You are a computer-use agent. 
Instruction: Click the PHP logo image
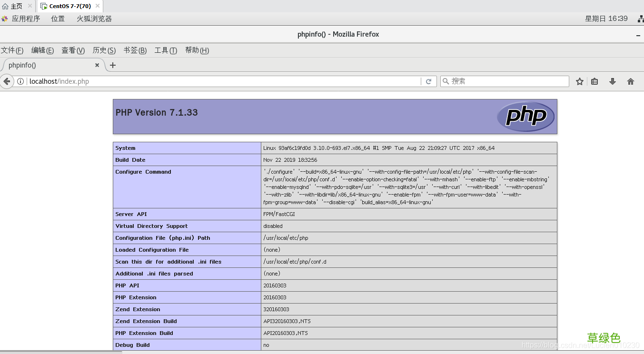point(526,116)
